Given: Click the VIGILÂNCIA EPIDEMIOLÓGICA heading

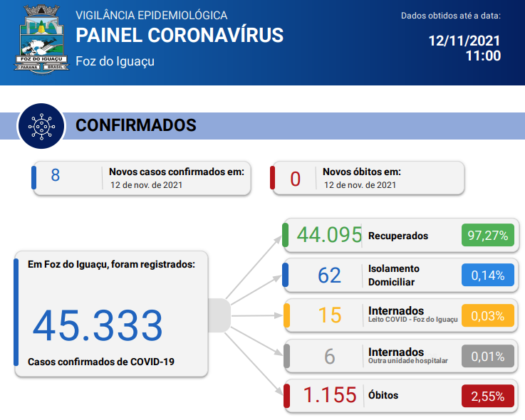Looking at the screenshot, I should coord(151,16).
